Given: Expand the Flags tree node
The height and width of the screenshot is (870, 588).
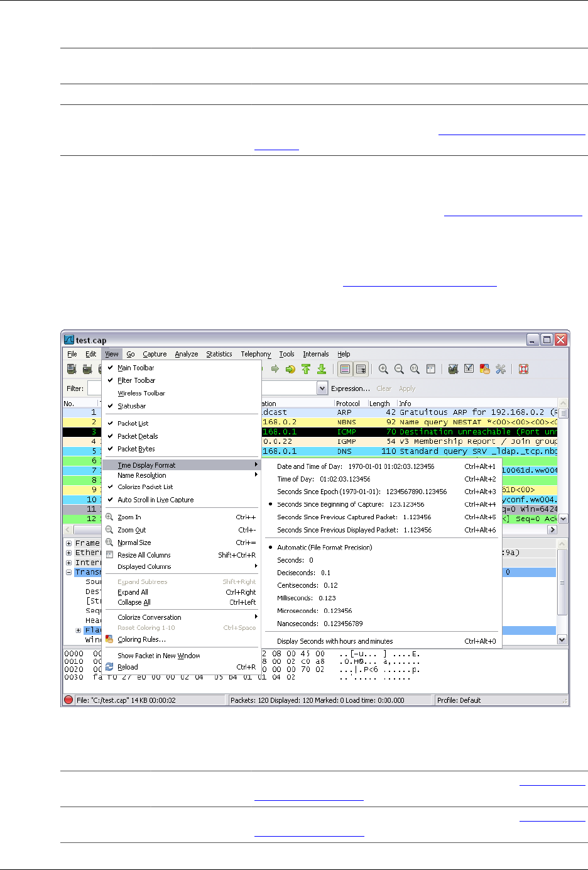Looking at the screenshot, I should [x=79, y=630].
